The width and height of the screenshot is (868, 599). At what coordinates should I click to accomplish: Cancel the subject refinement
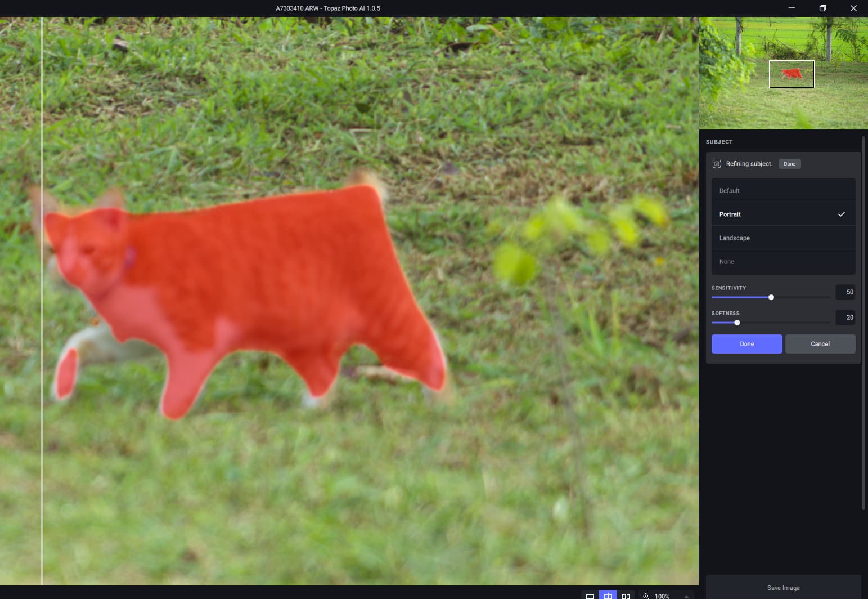(x=820, y=344)
